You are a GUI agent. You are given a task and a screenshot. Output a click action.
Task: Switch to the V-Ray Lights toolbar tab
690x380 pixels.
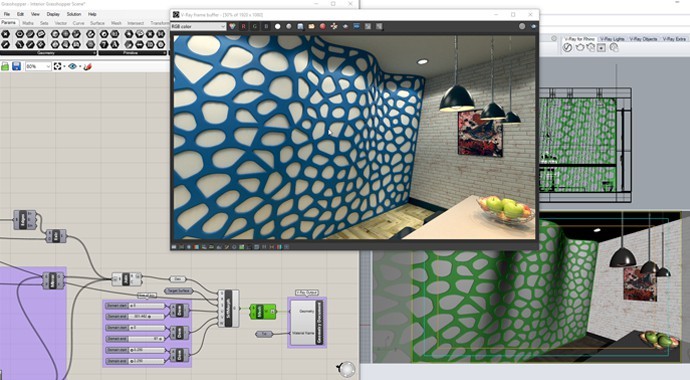pos(613,39)
